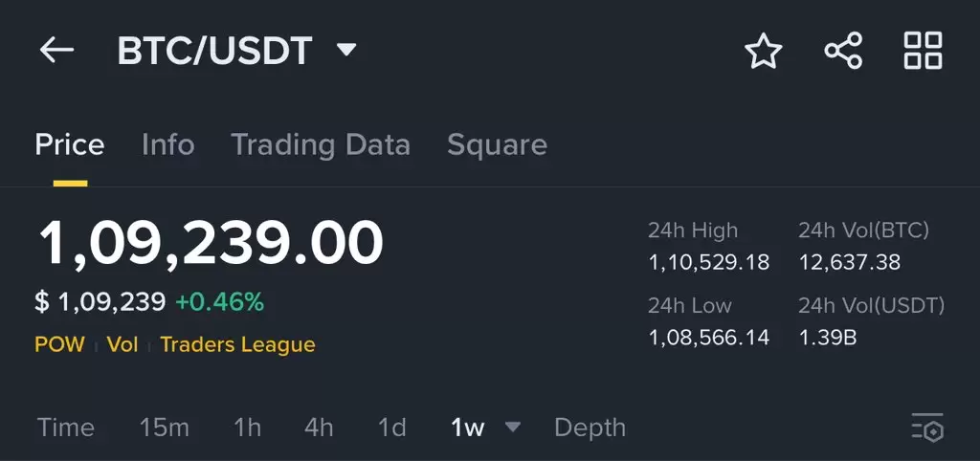This screenshot has width=980, height=461.
Task: Switch to the Info tab
Action: point(168,145)
